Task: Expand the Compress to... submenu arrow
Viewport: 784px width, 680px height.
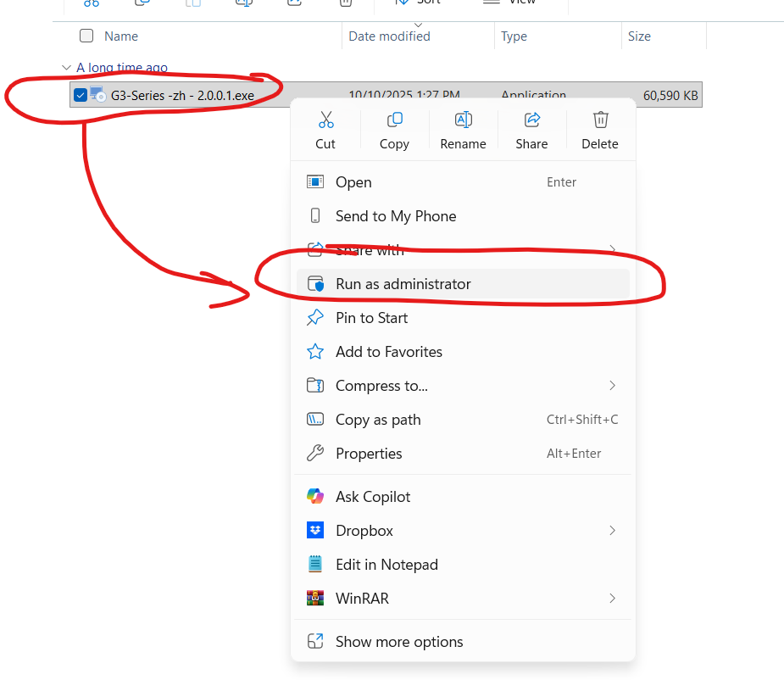Action: coord(612,386)
